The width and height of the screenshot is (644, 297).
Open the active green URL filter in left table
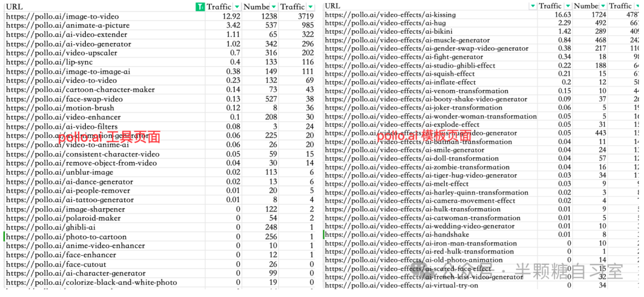[200, 7]
